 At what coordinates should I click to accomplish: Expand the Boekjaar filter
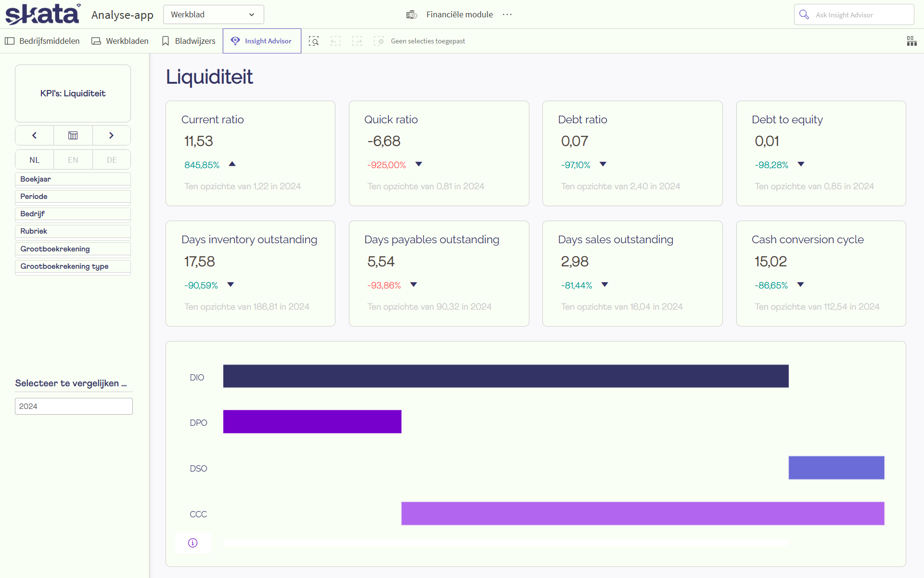pos(73,179)
